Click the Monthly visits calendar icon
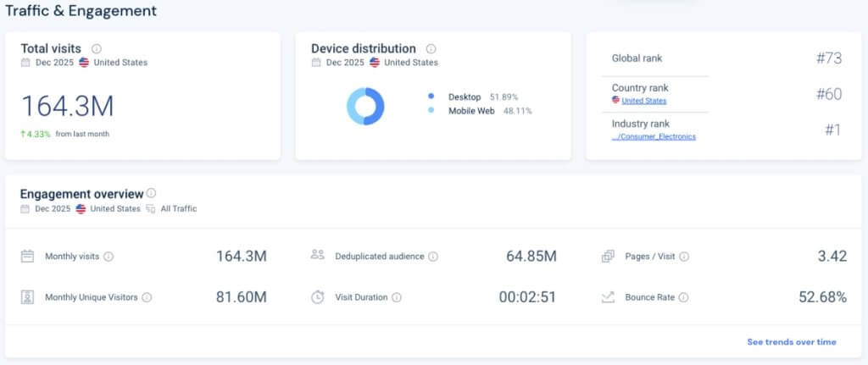 click(x=27, y=256)
